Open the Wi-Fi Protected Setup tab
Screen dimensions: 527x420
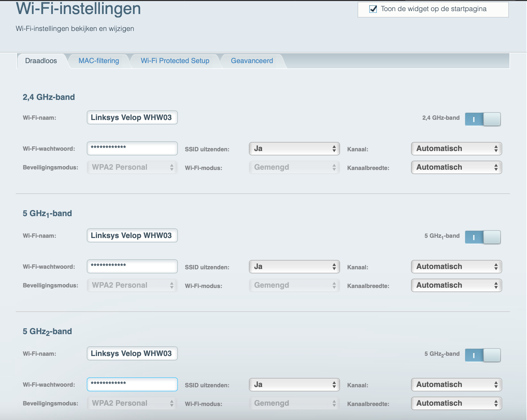coord(175,61)
